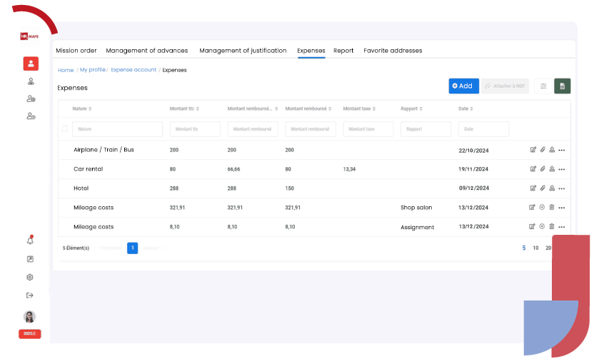Go to Home breadcrumb link
The height and width of the screenshot is (364, 594).
click(66, 70)
